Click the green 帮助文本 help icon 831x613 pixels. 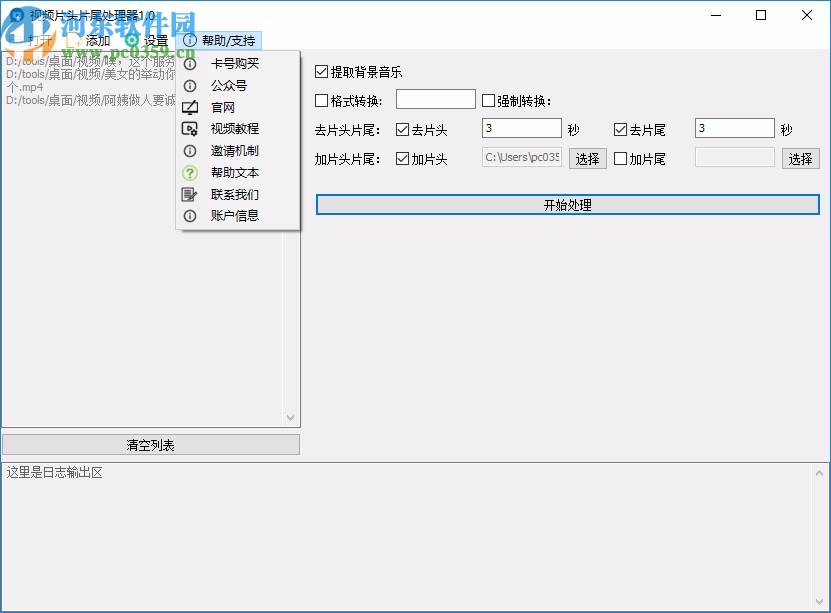click(x=190, y=173)
